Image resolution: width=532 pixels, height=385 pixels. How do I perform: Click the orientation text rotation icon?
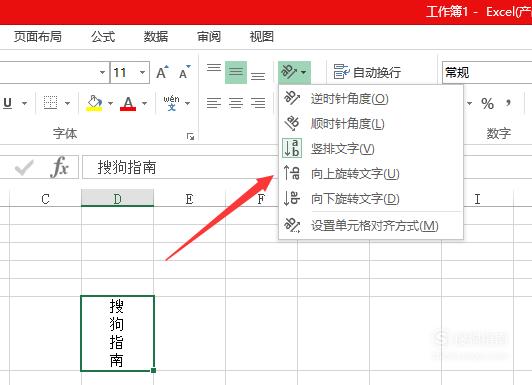click(289, 72)
